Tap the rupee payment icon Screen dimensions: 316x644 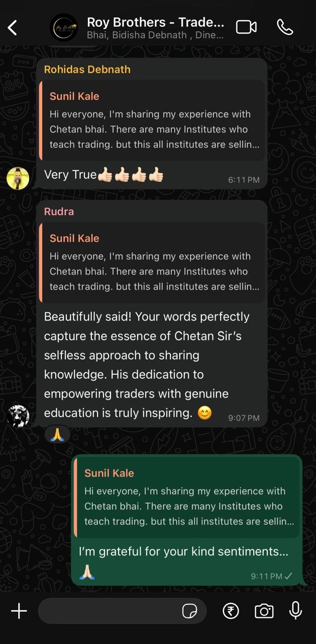231,611
